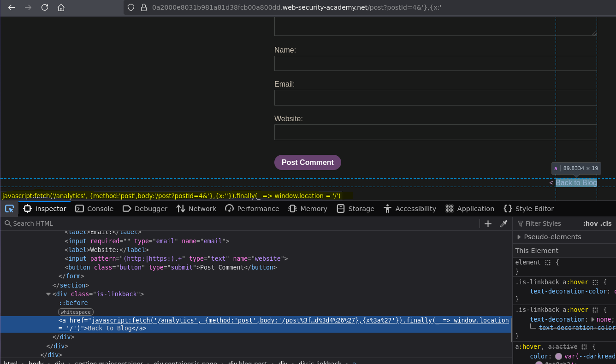Select the eyedropper color picker tool
The height and width of the screenshot is (364, 616).
point(503,223)
